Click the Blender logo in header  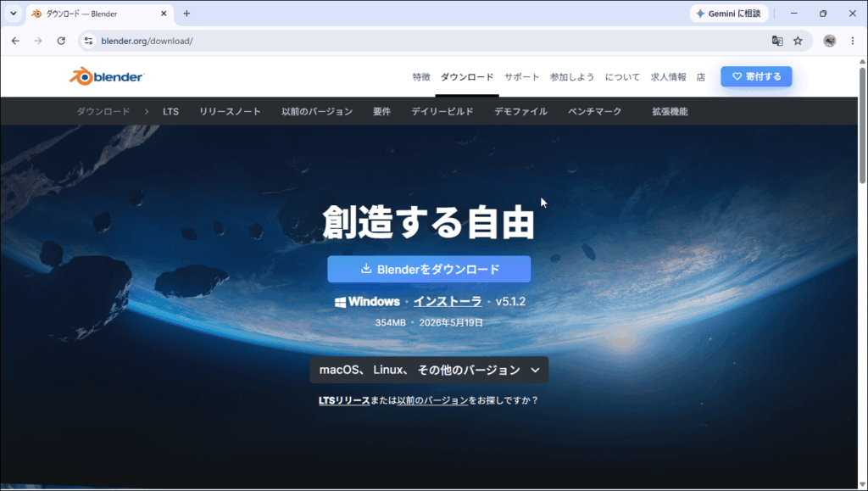click(107, 76)
